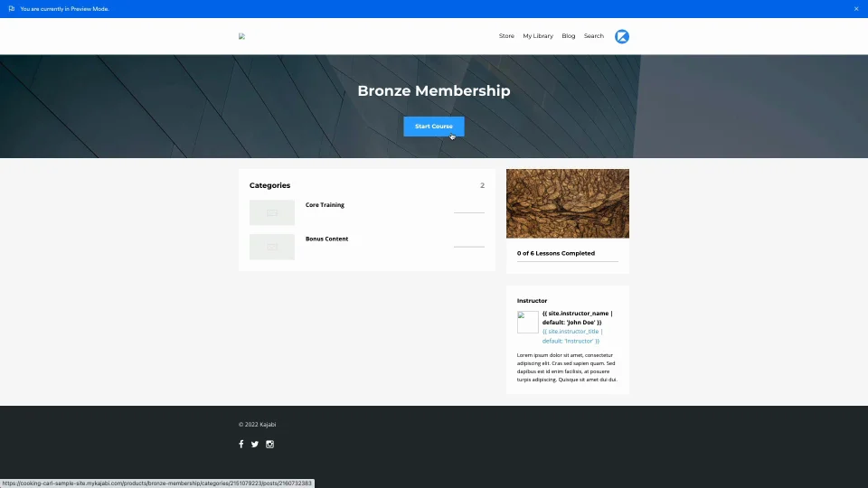Click the instructor profile picture
This screenshot has width=868, height=488.
[527, 322]
